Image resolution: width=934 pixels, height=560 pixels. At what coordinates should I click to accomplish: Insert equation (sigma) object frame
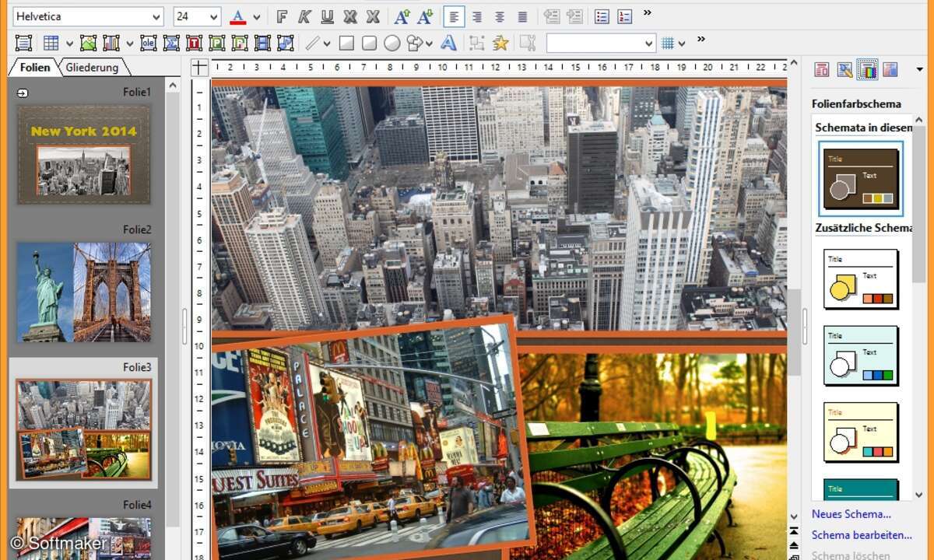(x=171, y=44)
